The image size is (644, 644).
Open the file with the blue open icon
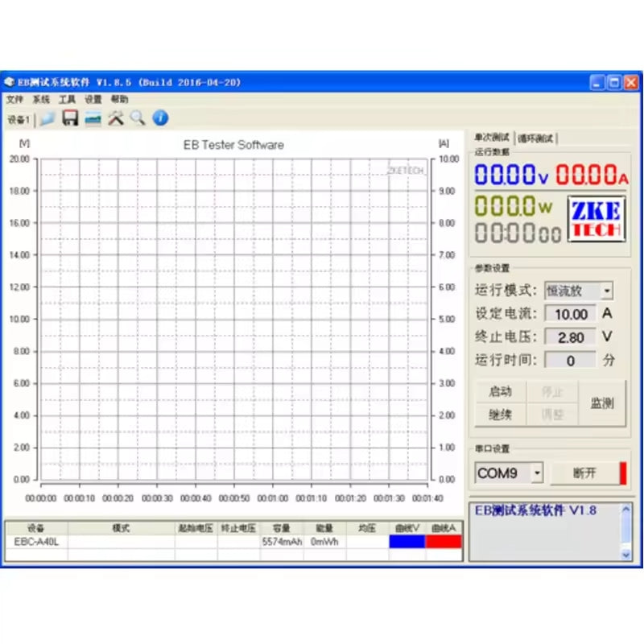(x=47, y=118)
